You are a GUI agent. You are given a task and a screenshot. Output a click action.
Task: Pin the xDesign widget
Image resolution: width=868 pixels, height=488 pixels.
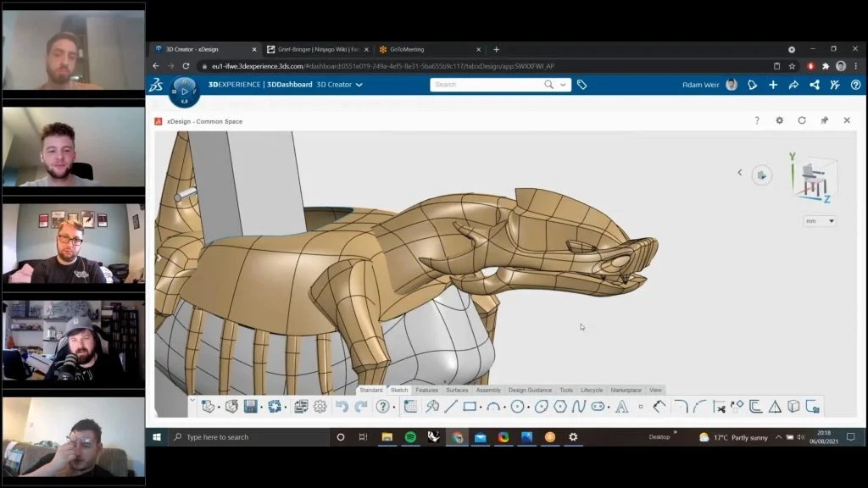(x=824, y=121)
